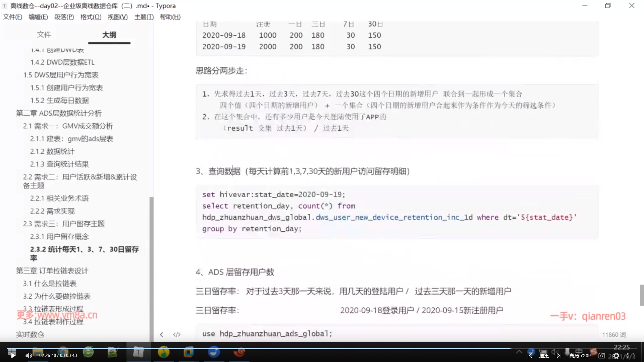Toggle the Typora source code mode icon

click(x=177, y=335)
